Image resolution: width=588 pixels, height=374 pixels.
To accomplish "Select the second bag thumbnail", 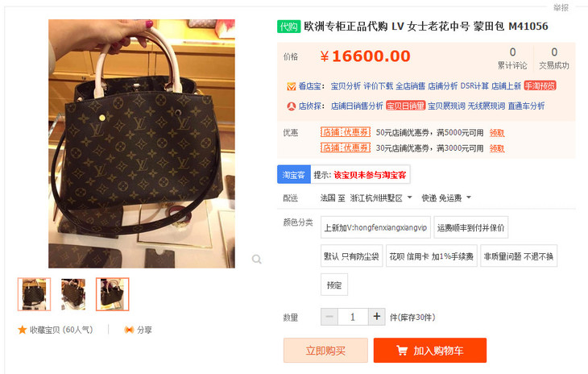I will tap(73, 294).
